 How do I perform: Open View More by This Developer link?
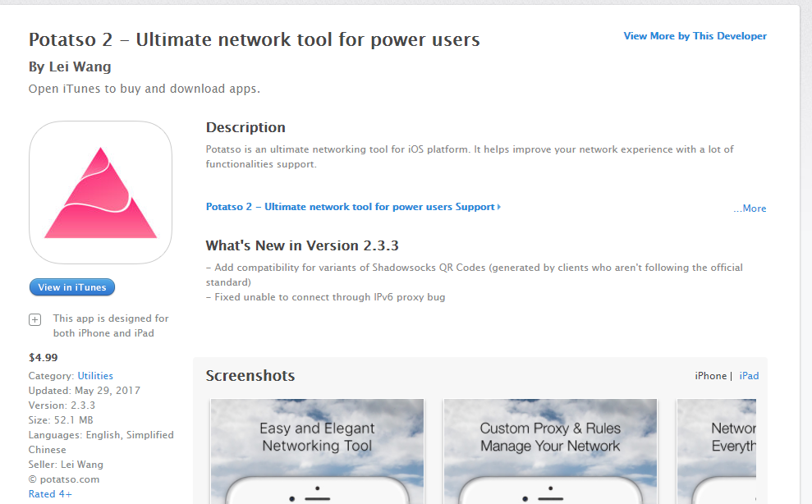coord(695,36)
